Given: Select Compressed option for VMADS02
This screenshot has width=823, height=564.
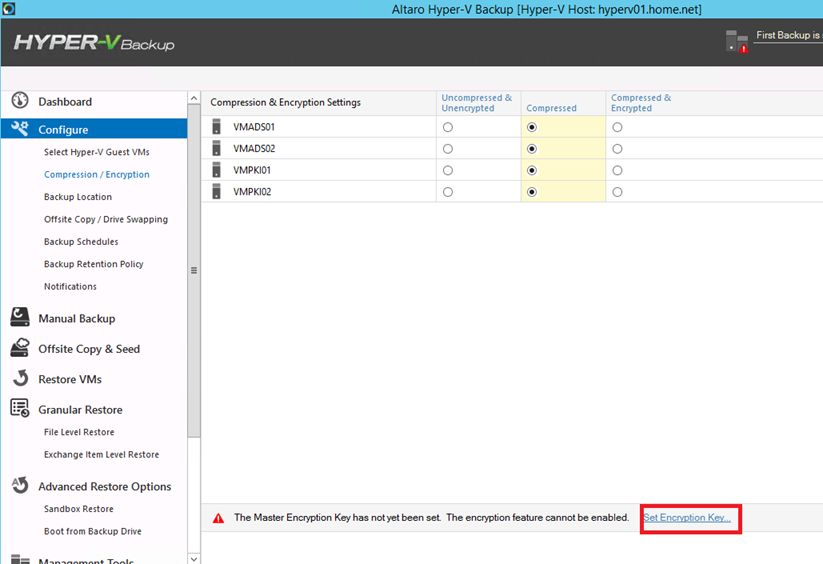Looking at the screenshot, I should click(532, 149).
